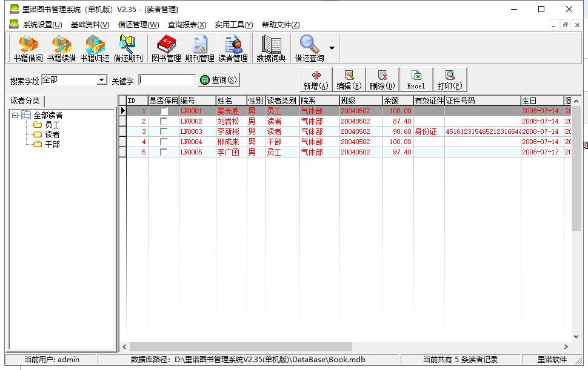Click the 新增(A) add reader button
588x370 pixels.
pyautogui.click(x=316, y=80)
